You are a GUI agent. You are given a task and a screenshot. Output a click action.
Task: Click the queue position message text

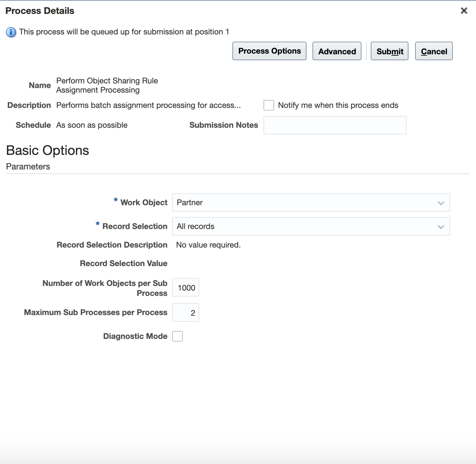124,32
